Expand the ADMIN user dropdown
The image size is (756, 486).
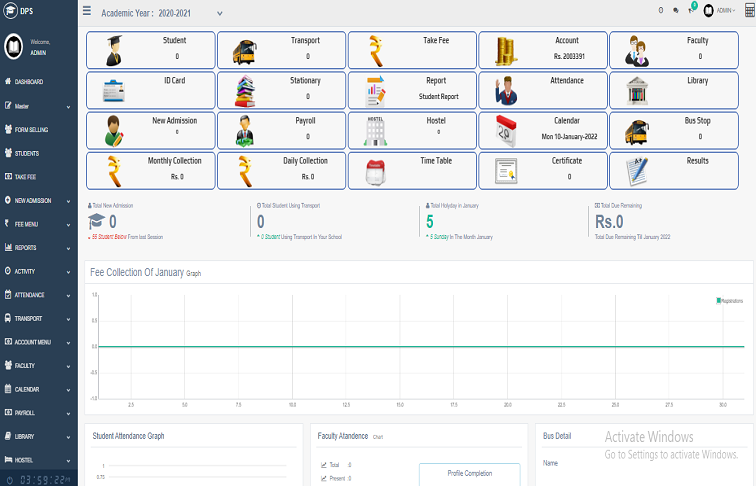[x=719, y=11]
